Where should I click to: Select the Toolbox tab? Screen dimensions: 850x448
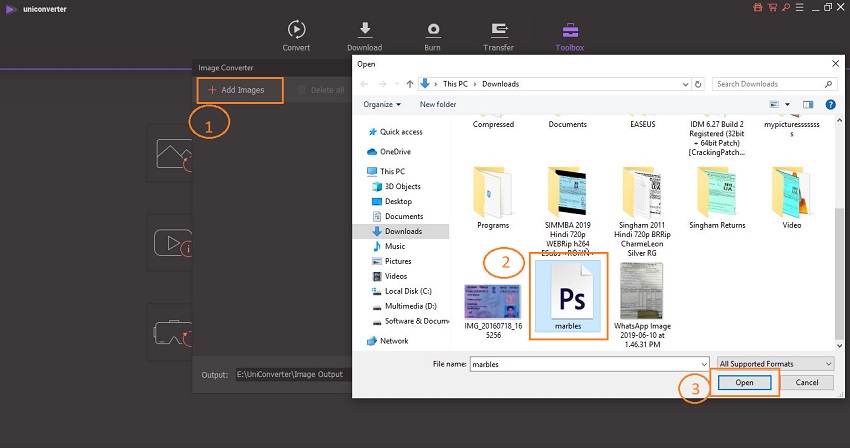pyautogui.click(x=570, y=36)
